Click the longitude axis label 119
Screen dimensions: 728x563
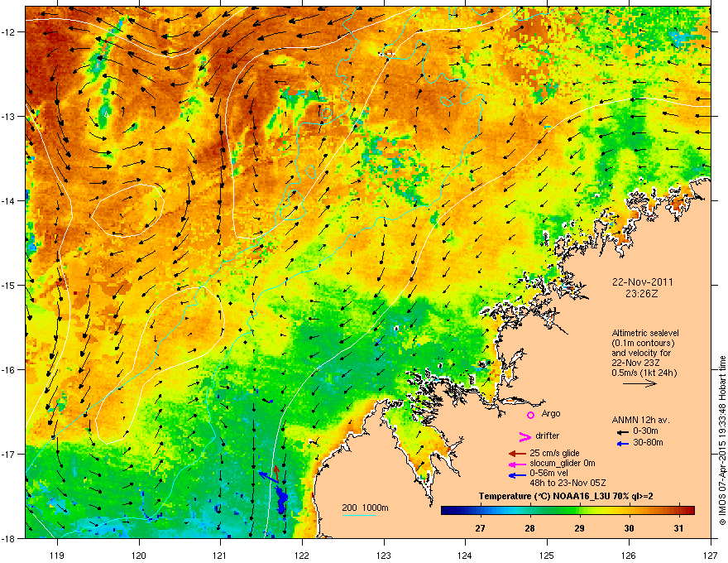point(57,556)
